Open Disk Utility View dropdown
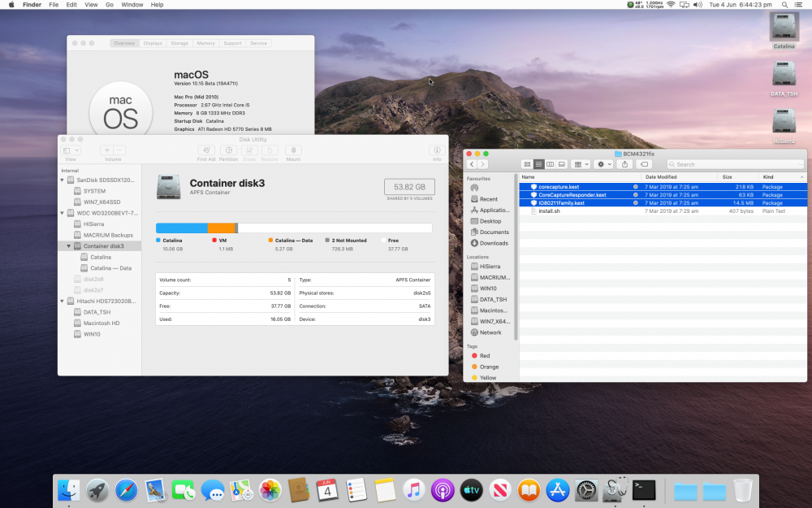Viewport: 812px width, 508px height. coord(71,150)
